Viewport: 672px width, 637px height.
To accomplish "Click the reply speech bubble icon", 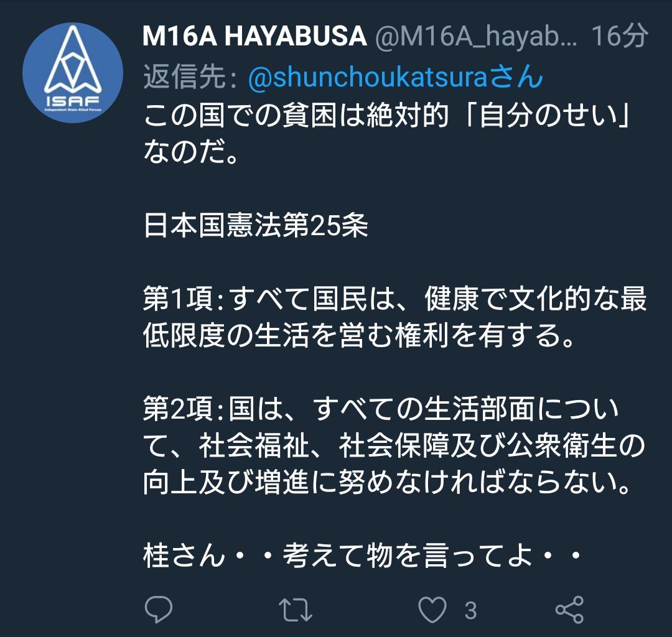I will [159, 609].
